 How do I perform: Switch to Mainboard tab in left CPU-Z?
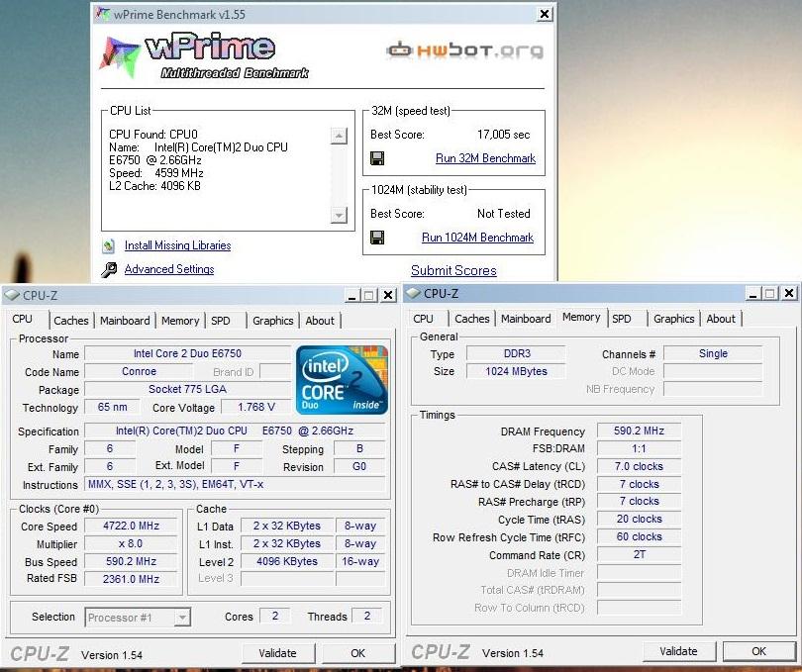coord(125,321)
